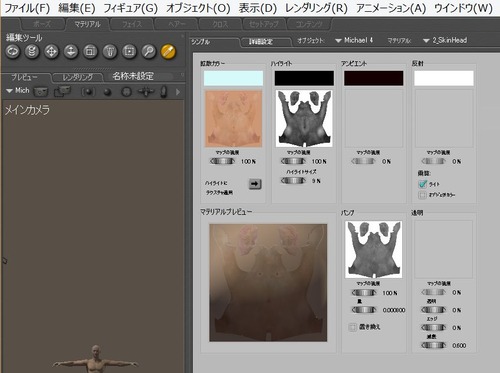Click the black highlight color swatch

tap(304, 78)
